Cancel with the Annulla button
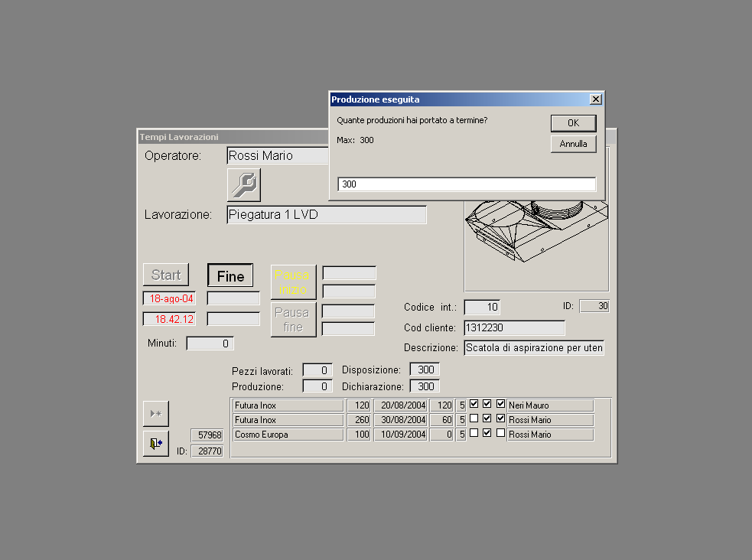Viewport: 752px width, 560px height. [574, 144]
